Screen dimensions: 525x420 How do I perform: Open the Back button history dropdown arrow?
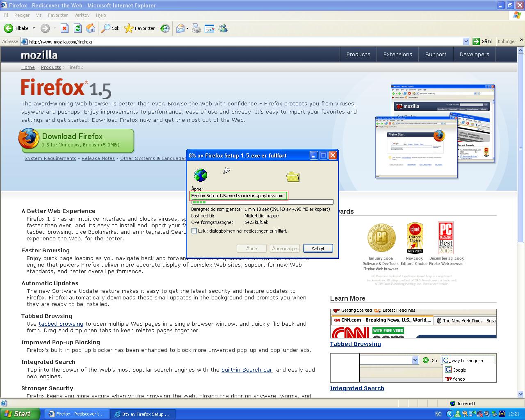(x=34, y=28)
